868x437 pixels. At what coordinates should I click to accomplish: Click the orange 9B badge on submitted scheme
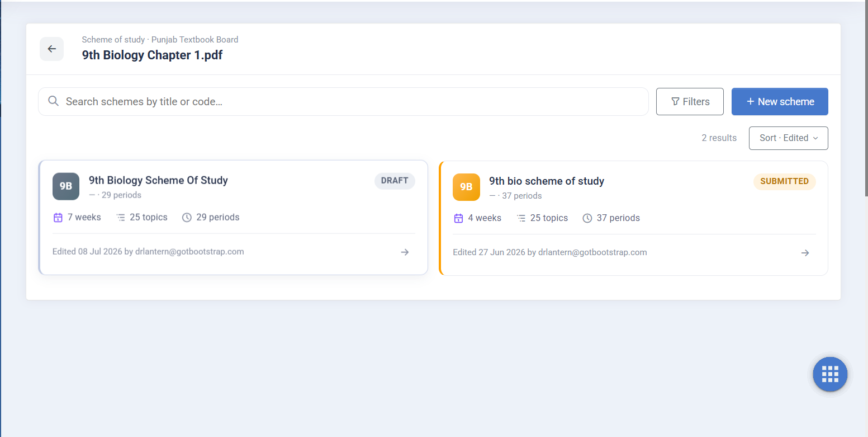(466, 187)
